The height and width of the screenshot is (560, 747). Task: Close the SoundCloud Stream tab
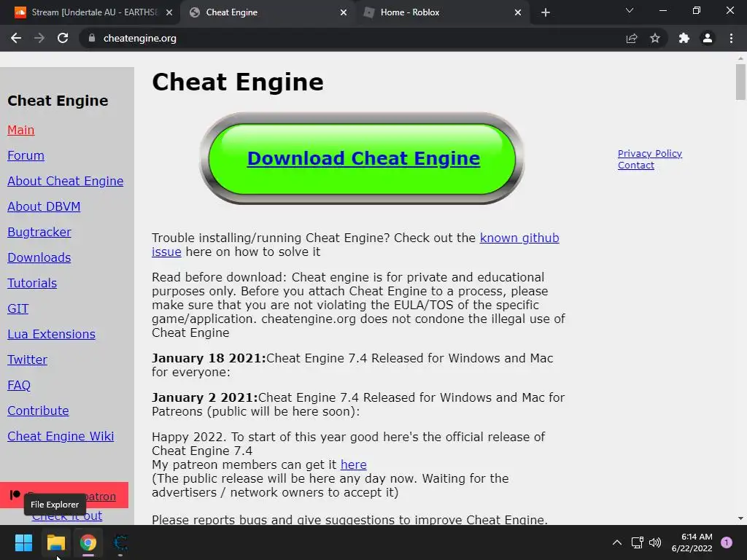[x=169, y=12]
